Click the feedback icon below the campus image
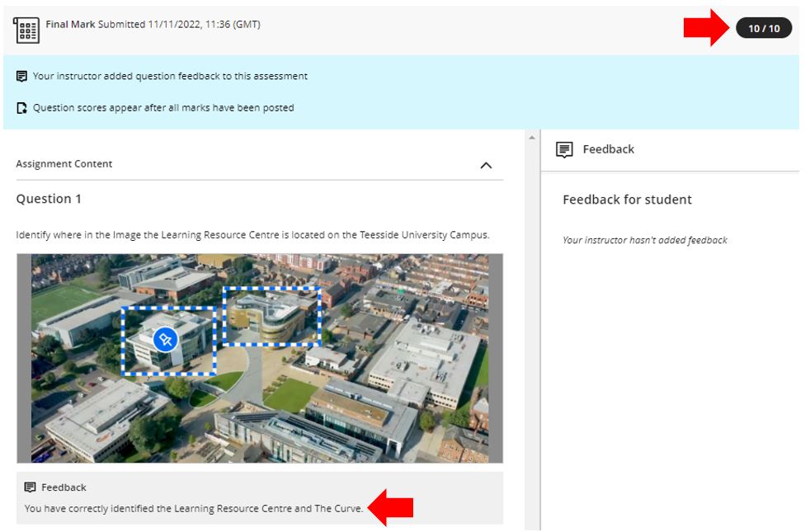This screenshot has height=532, width=805. click(31, 487)
